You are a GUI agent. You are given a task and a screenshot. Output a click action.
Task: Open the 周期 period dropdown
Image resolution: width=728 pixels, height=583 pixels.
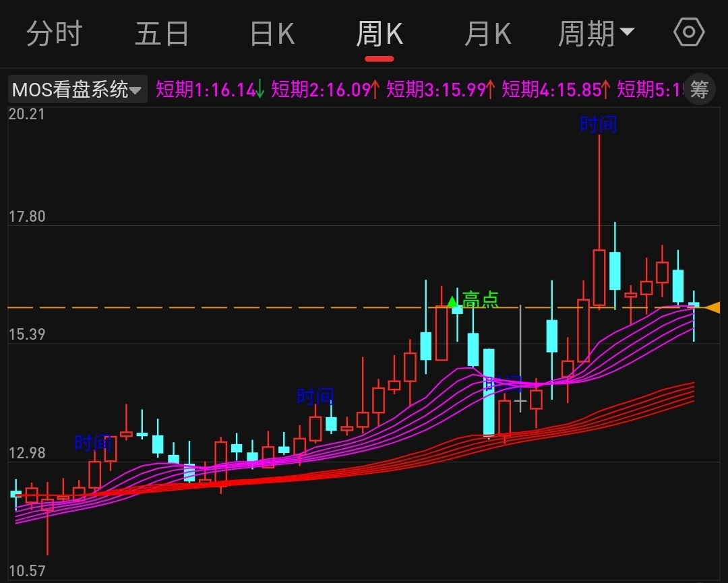click(x=596, y=34)
